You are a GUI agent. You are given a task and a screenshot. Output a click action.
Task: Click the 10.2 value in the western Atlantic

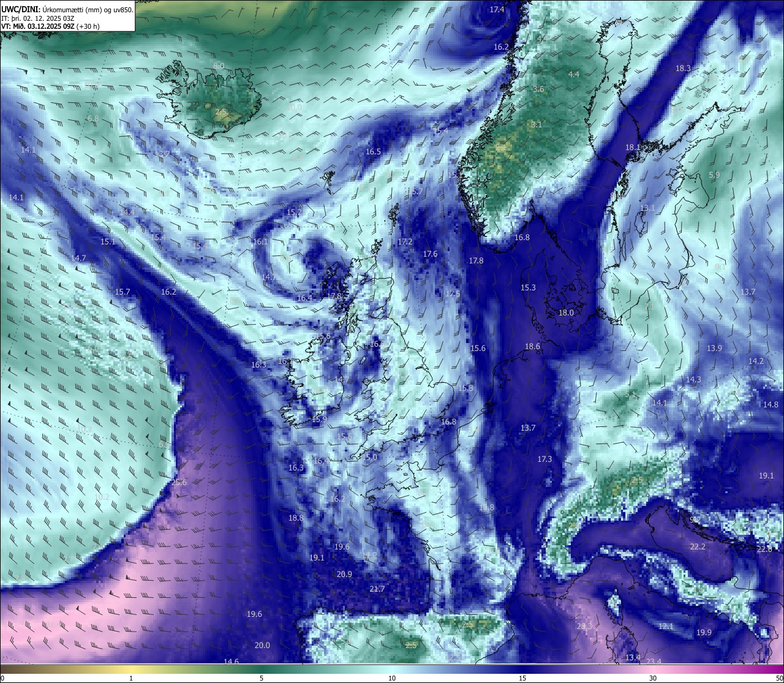[x=102, y=497]
